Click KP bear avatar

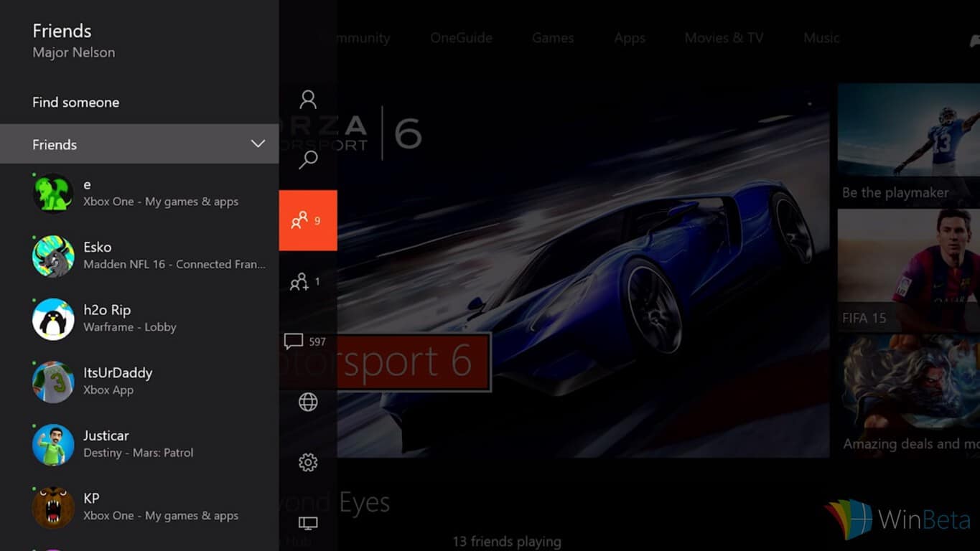(53, 507)
